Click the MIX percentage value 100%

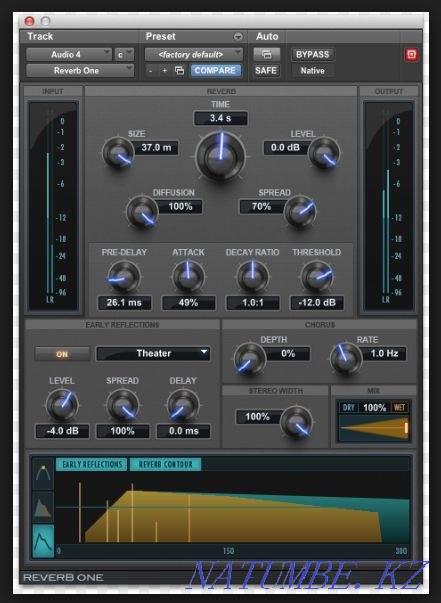pos(374,408)
